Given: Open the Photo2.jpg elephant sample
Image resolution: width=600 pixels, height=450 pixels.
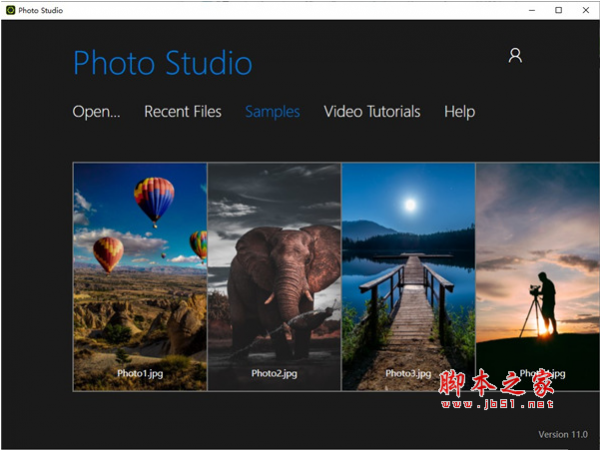Looking at the screenshot, I should [x=274, y=277].
